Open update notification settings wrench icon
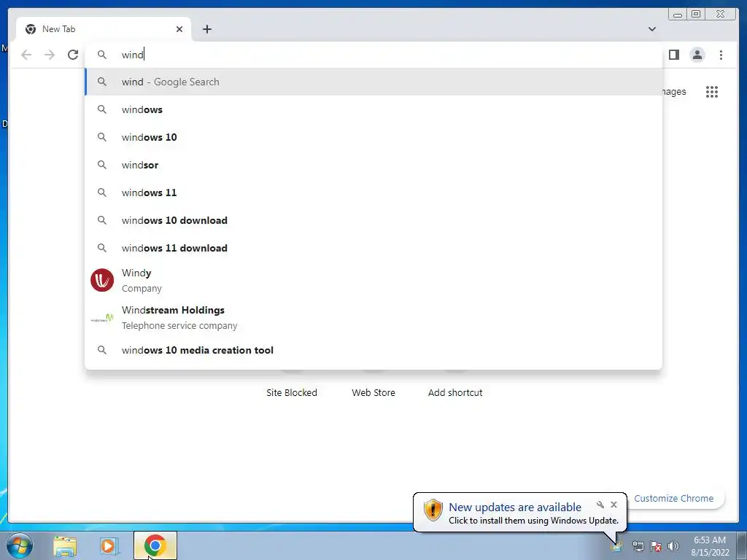Image resolution: width=747 pixels, height=560 pixels. pos(600,505)
